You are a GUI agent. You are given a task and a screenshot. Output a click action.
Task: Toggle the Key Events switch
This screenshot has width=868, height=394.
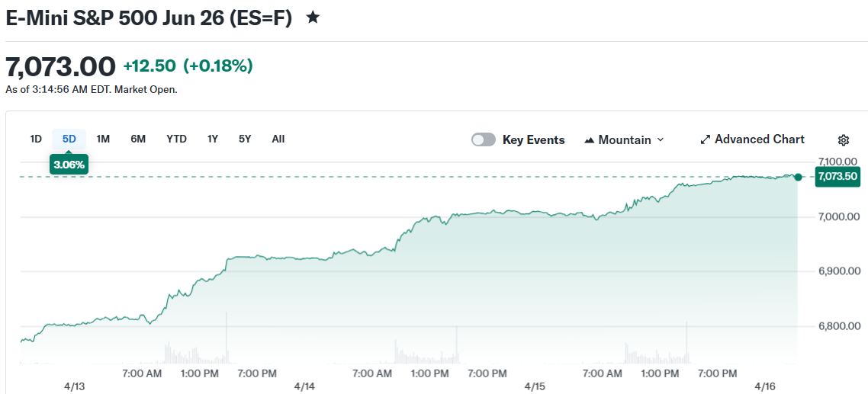tap(484, 140)
